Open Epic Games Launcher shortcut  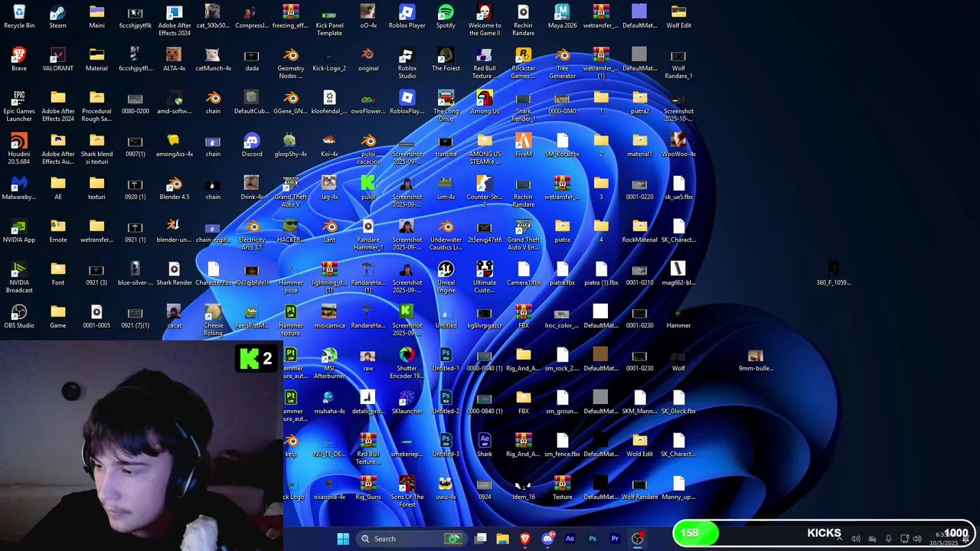click(x=19, y=106)
